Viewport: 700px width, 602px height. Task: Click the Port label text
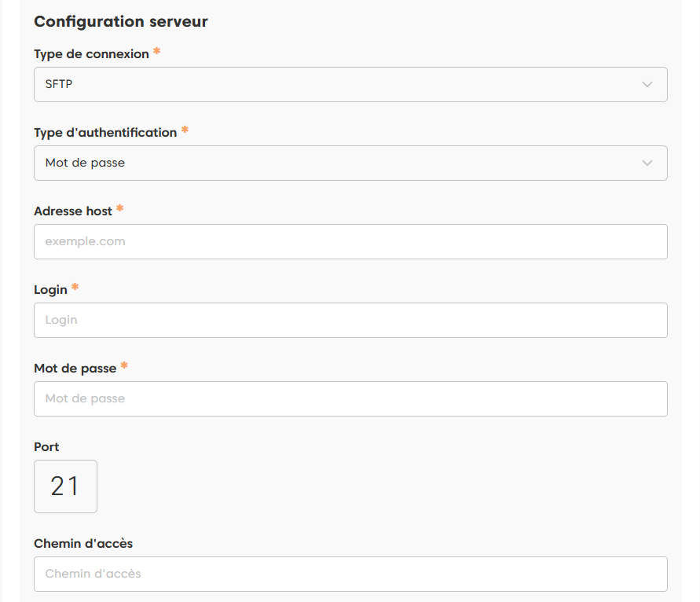point(46,447)
